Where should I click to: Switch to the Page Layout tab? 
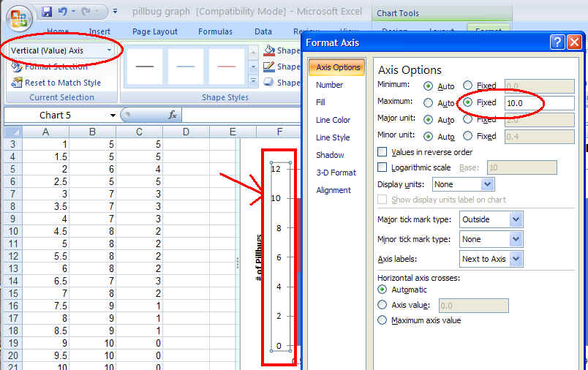[x=155, y=31]
